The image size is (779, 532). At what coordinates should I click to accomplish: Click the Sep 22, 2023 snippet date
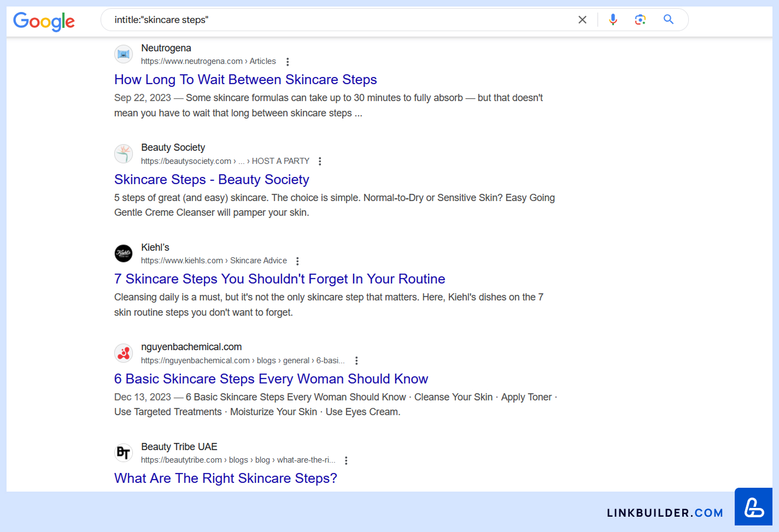143,98
